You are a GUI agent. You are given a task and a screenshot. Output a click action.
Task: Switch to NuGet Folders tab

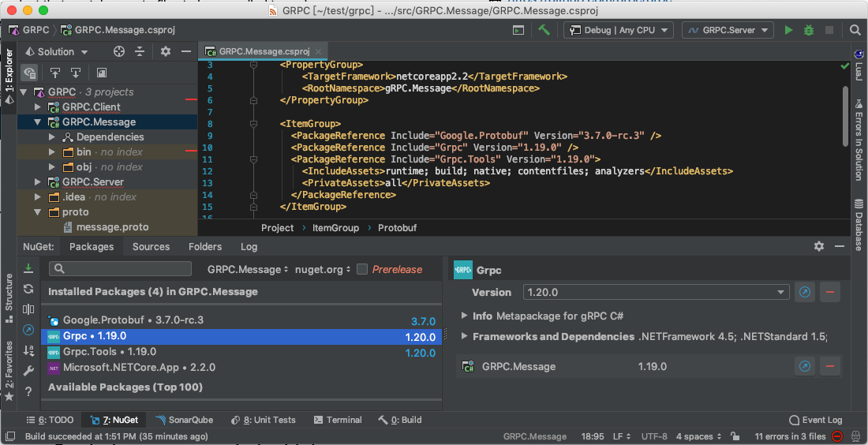pyautogui.click(x=205, y=247)
